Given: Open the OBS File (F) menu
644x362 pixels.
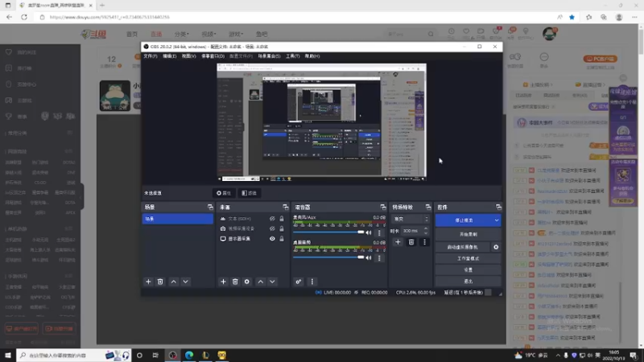Looking at the screenshot, I should coord(151,56).
